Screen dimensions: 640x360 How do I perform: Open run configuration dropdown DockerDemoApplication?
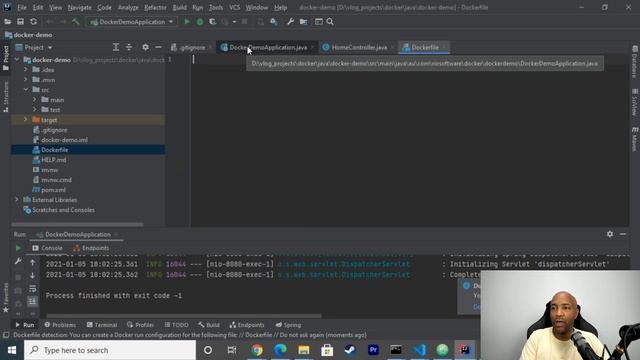pyautogui.click(x=132, y=22)
